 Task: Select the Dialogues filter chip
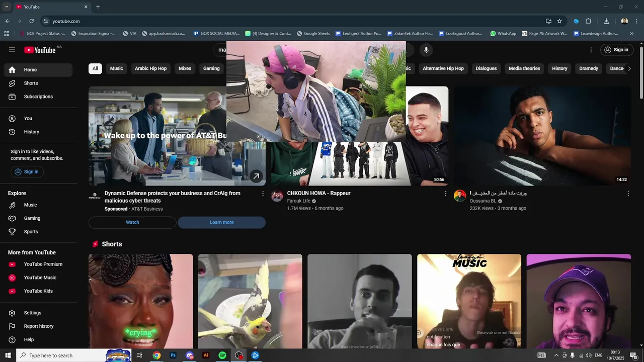pos(486,68)
